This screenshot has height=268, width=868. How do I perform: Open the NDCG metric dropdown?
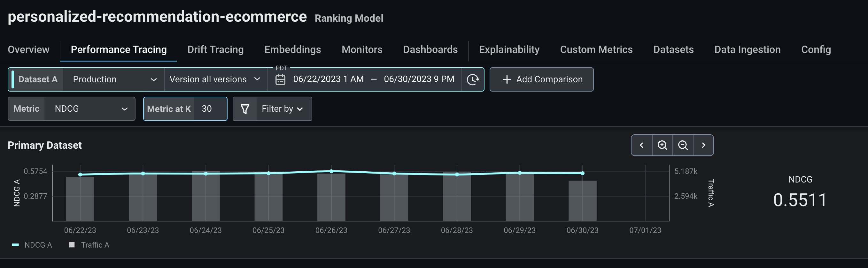[89, 109]
